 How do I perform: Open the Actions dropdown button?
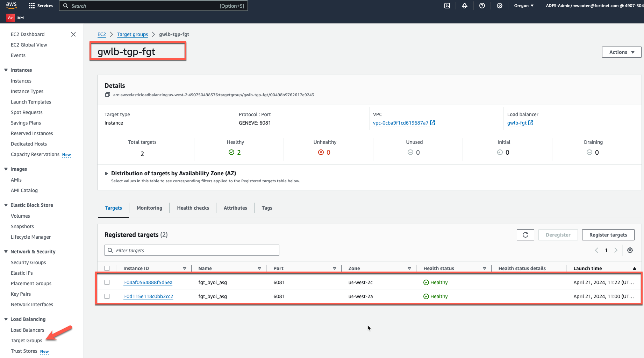622,52
